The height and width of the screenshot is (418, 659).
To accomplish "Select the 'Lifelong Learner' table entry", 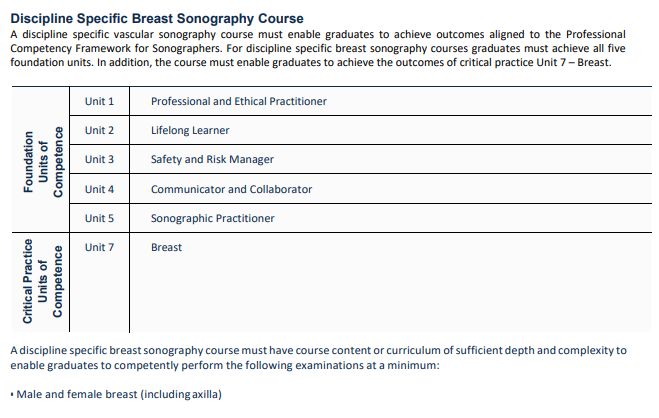I will point(190,130).
